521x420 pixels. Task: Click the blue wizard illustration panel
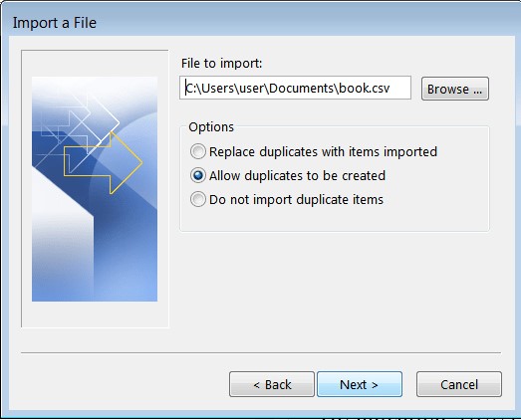coord(95,189)
